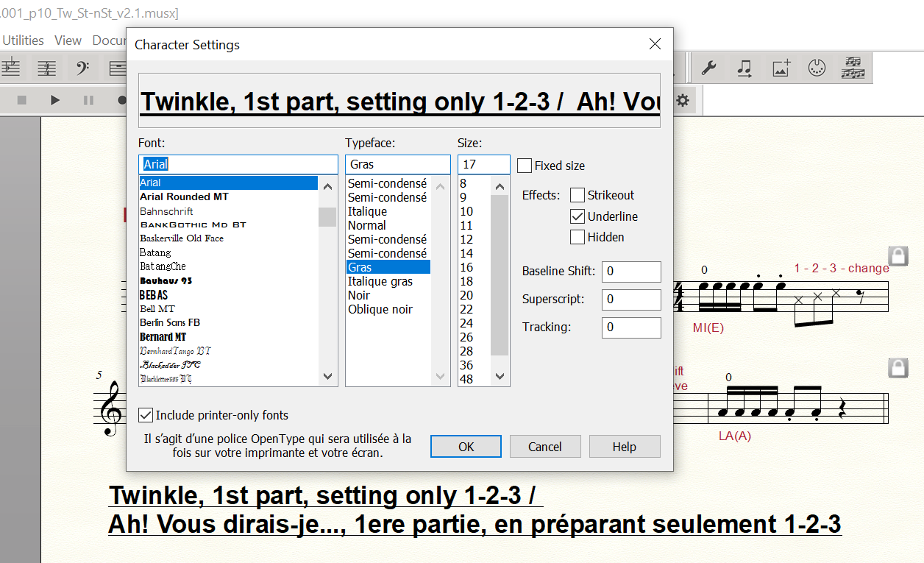Image resolution: width=924 pixels, height=563 pixels.
Task: Open the View menu
Action: pos(68,40)
